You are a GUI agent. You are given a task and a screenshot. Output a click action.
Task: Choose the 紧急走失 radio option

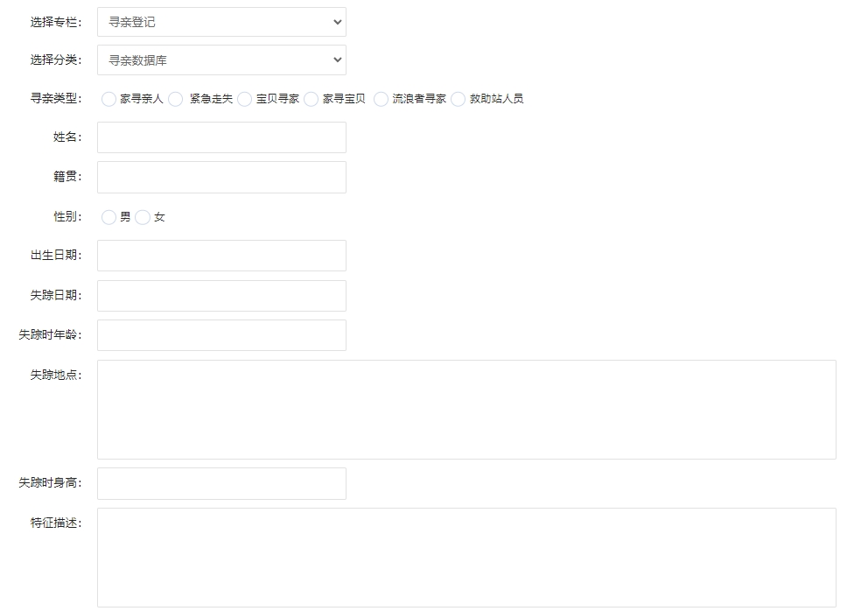(x=176, y=100)
